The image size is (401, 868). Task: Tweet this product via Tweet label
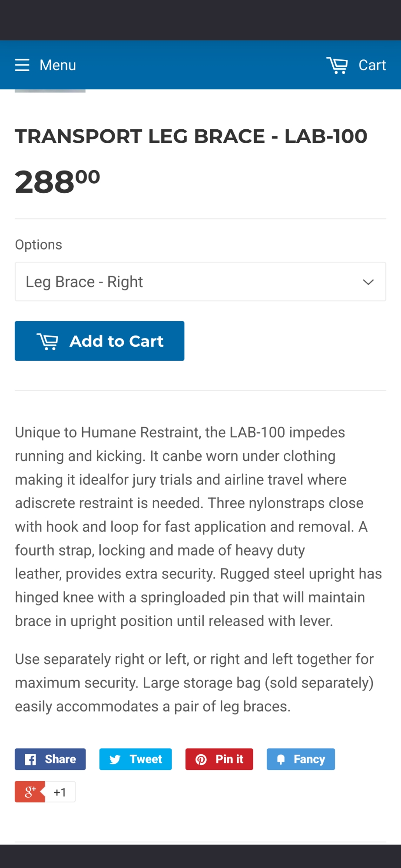coord(146,759)
